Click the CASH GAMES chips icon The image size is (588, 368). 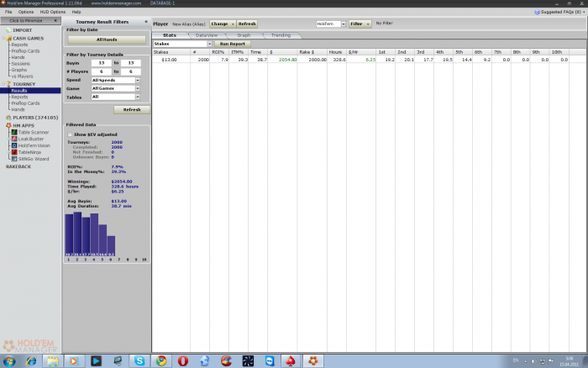[x=8, y=39]
